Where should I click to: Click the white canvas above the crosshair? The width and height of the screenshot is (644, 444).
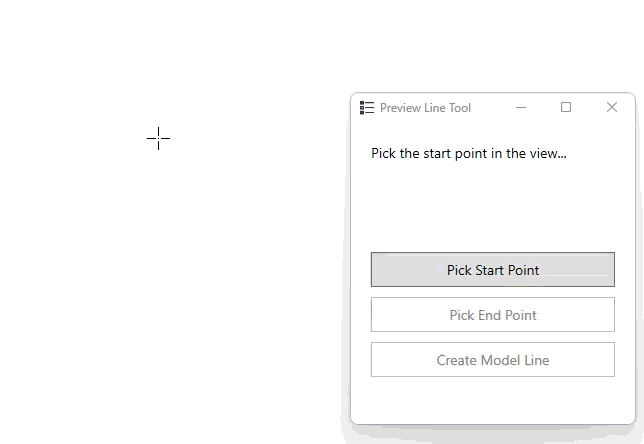coord(158,60)
